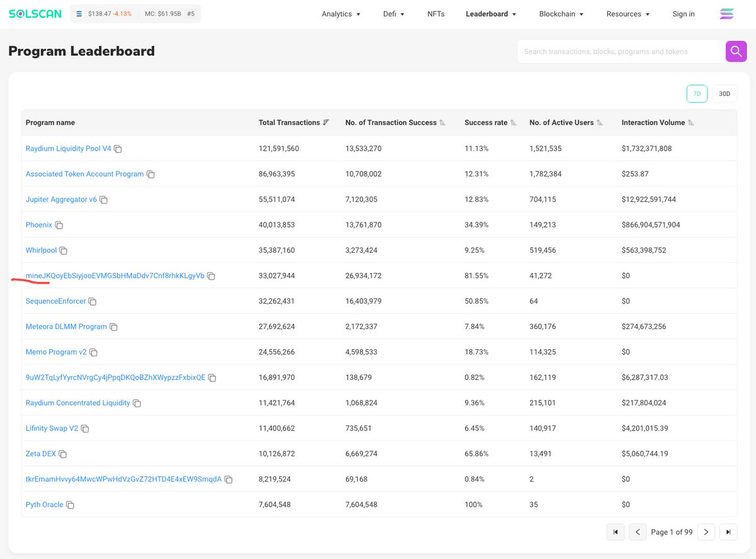The image size is (756, 559).
Task: Copy the Jupiter Aggregator v6 address
Action: tap(104, 200)
